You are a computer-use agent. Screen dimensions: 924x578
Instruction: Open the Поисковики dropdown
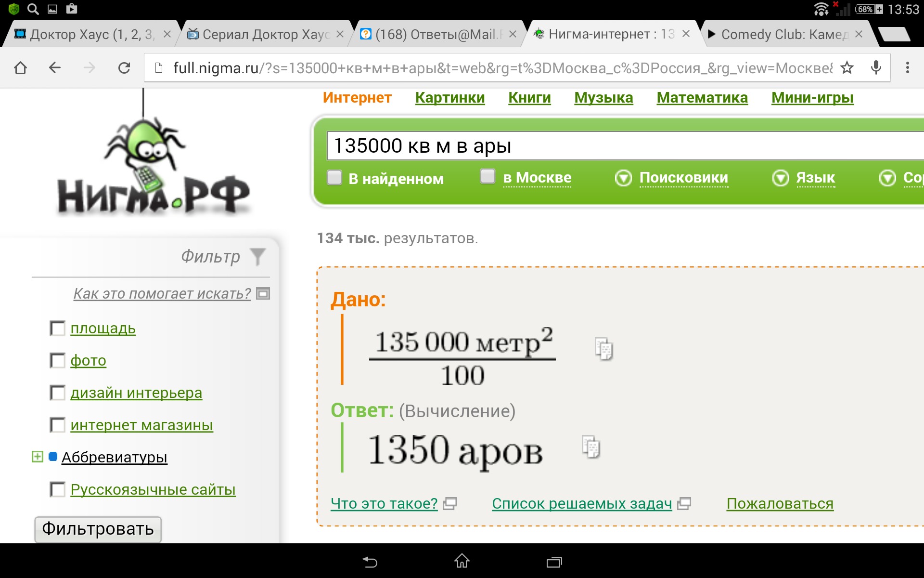click(x=683, y=178)
